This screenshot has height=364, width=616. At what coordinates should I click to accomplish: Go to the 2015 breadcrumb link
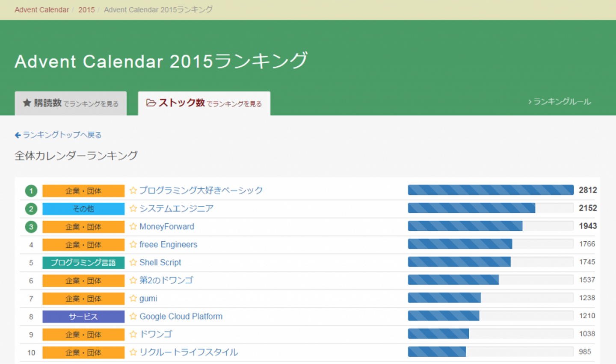point(86,10)
